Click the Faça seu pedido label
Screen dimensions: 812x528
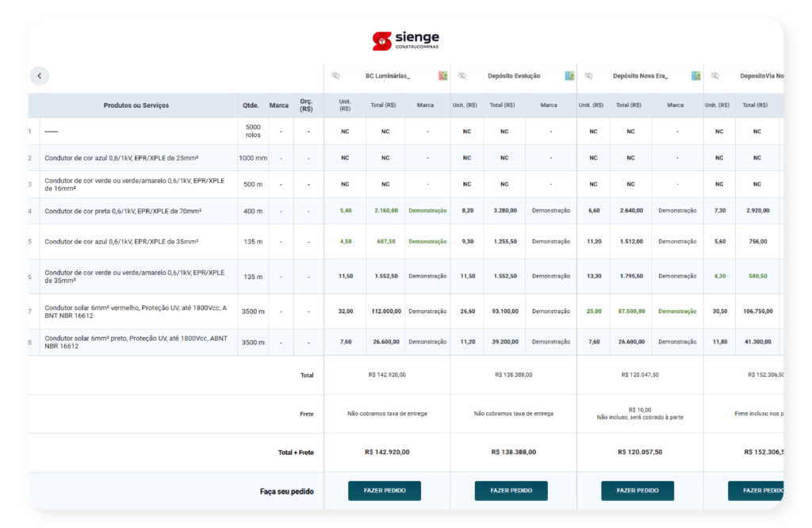(286, 492)
